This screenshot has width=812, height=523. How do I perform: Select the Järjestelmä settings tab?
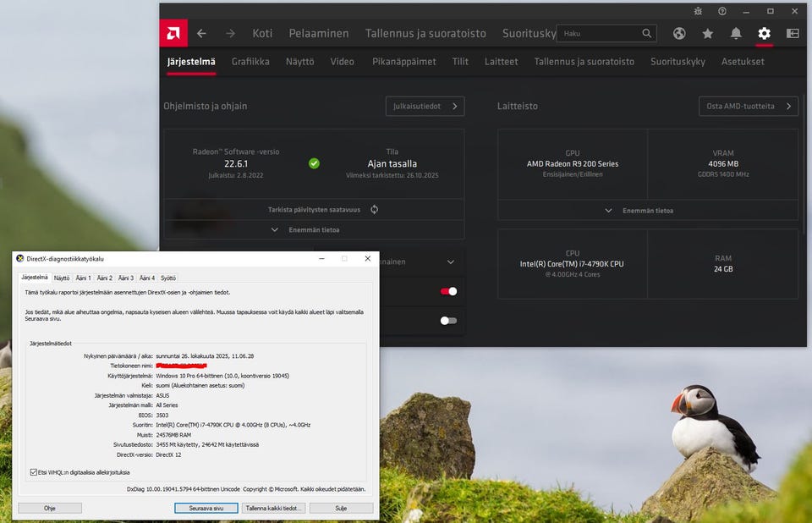pos(191,62)
